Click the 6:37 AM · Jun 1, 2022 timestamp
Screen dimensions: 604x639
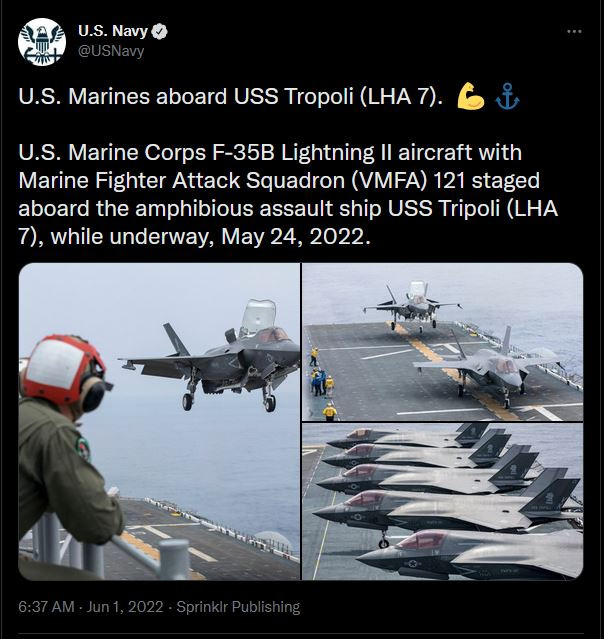90,607
